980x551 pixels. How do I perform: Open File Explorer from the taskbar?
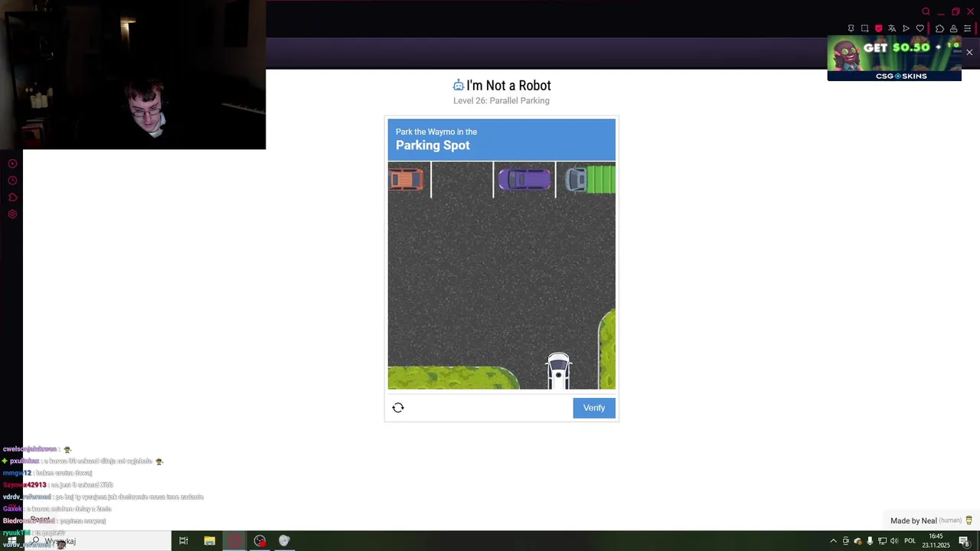pos(210,541)
